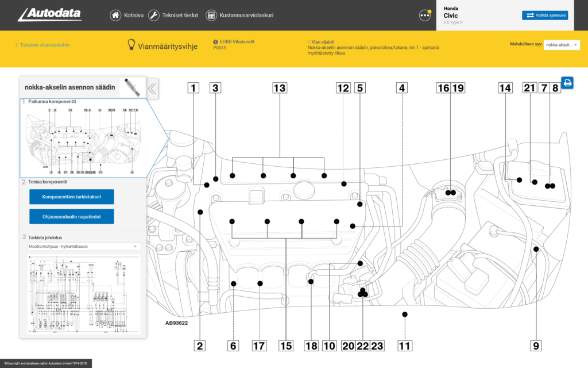
Task: Open the Moottorinohjaus wiring diagram dropdown
Action: [84, 247]
